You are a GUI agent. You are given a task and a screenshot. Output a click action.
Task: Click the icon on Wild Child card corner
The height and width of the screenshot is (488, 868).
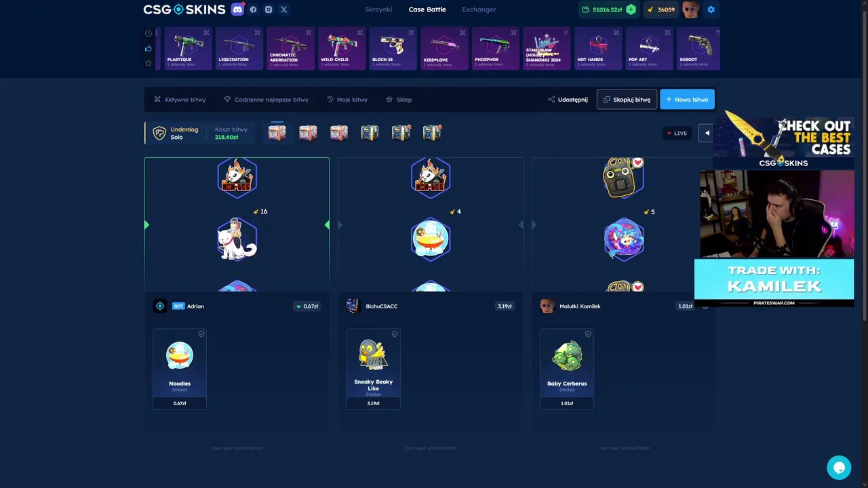[360, 33]
